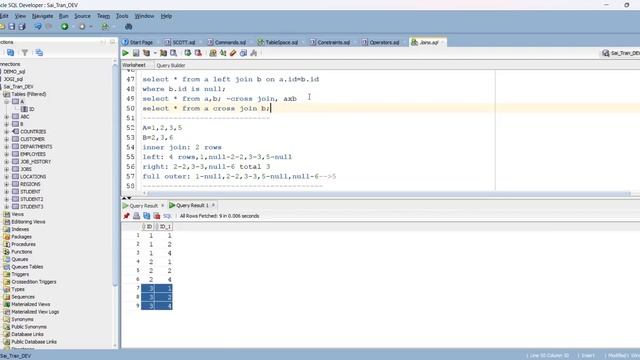Expand the STUDENT3 table node

7,207
